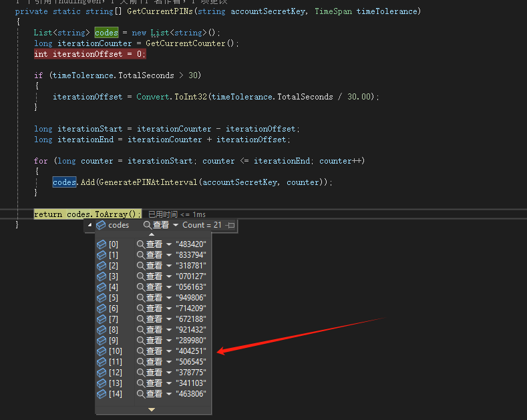
Task: Click the magnifier icon in codes header
Action: (x=147, y=226)
